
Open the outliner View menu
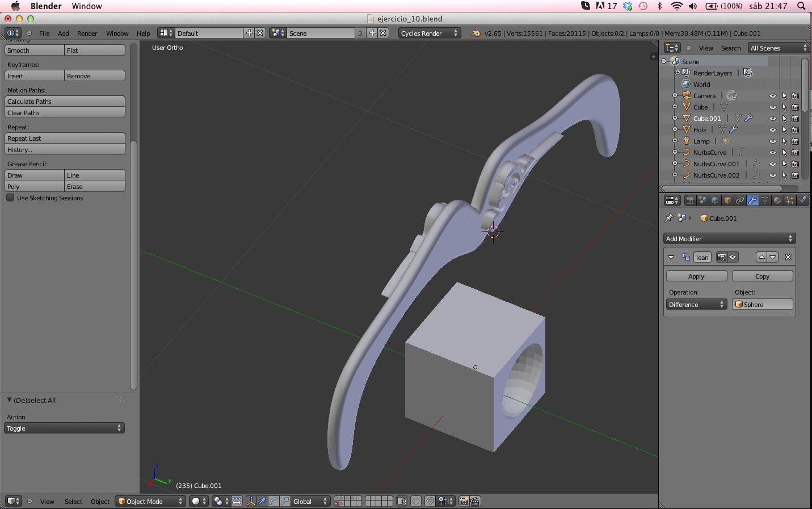coord(706,48)
